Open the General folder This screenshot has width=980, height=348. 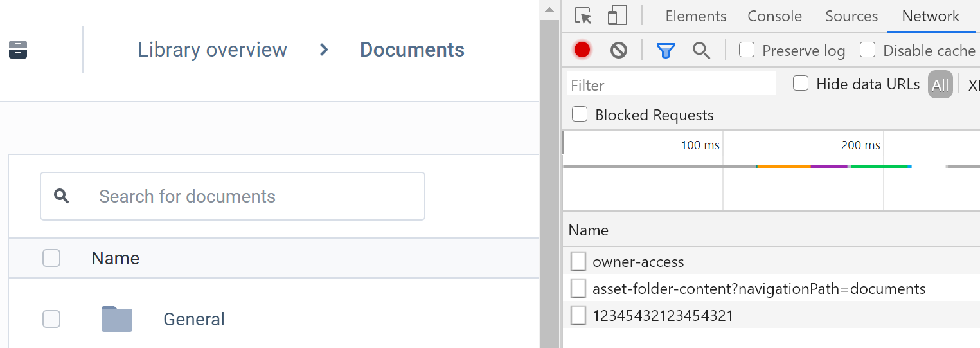tap(194, 319)
